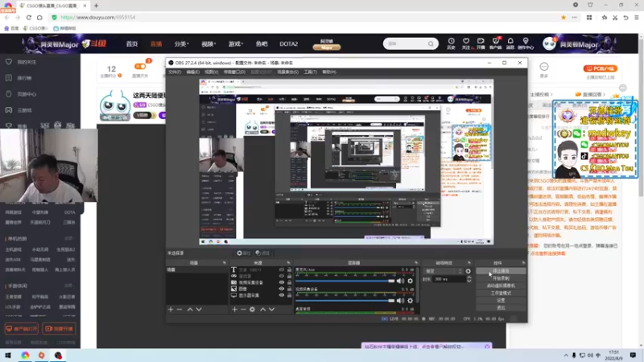The image size is (644, 362).
Task: Move source down in sources list
Action: 271,309
